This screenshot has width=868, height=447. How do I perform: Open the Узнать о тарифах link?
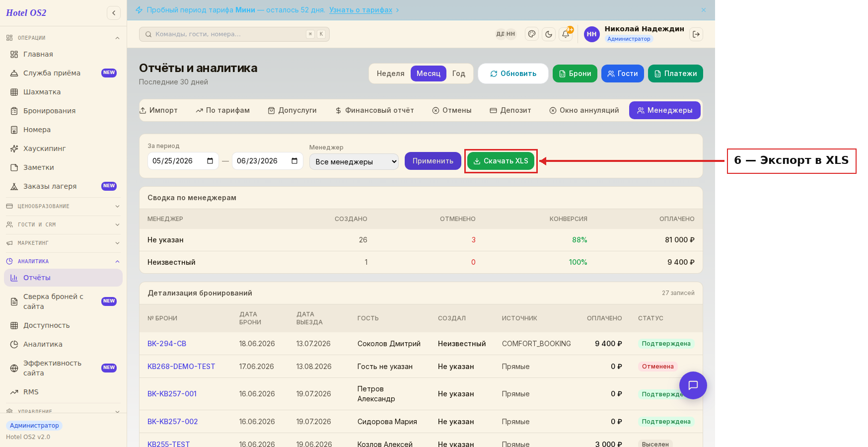(x=361, y=10)
